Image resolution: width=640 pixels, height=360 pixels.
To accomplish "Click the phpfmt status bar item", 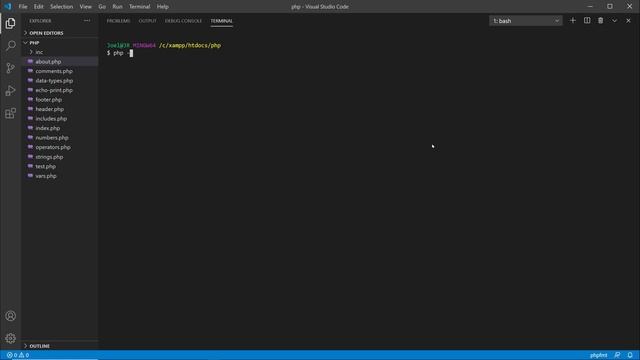I will pyautogui.click(x=598, y=355).
